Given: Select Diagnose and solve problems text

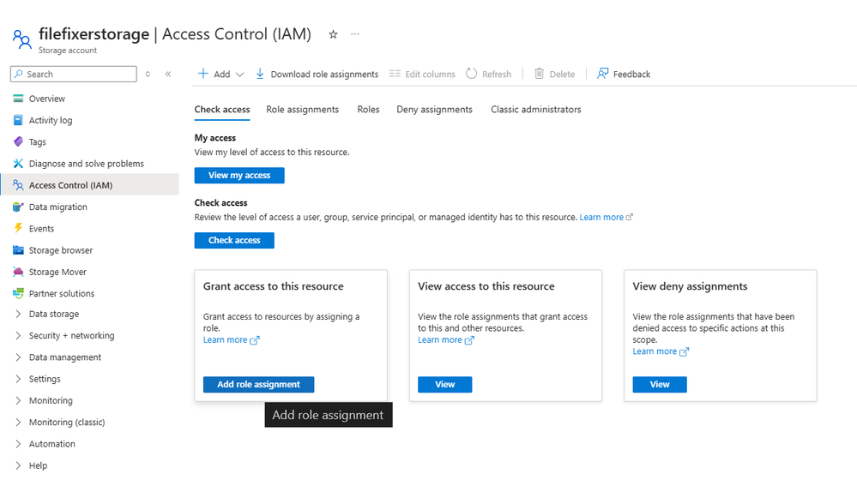Looking at the screenshot, I should point(87,164).
